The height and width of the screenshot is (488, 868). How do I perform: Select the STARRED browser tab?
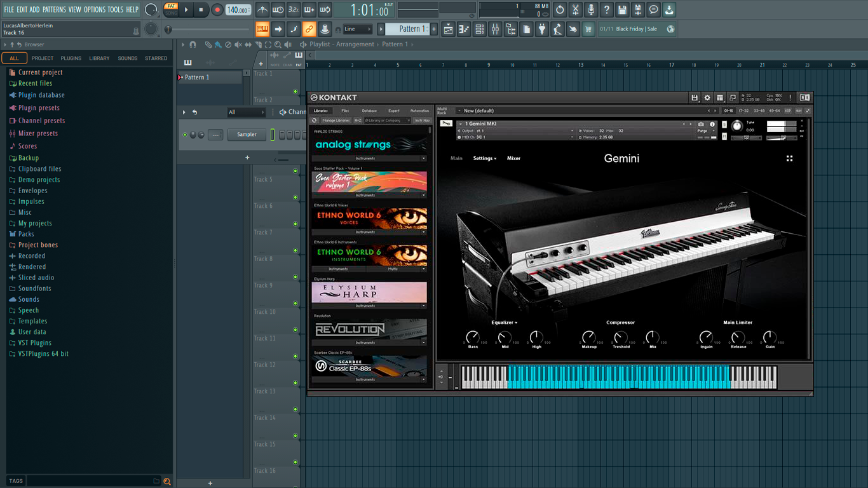[156, 58]
